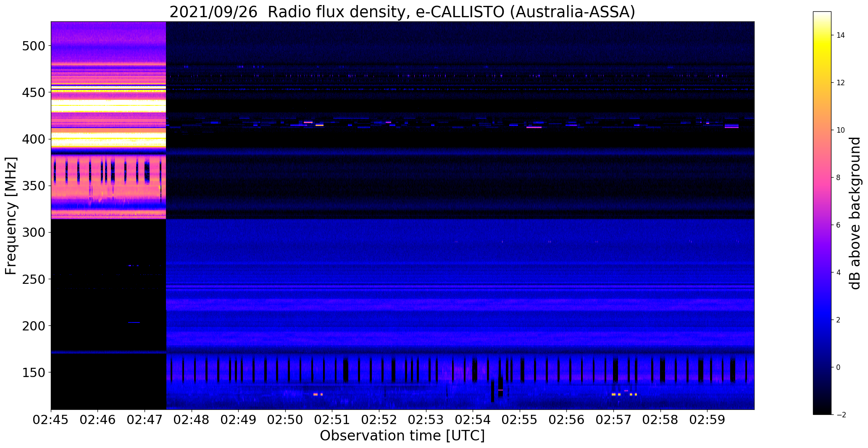Click the 02:50 time tick label
The height and width of the screenshot is (448, 868).
(x=286, y=420)
